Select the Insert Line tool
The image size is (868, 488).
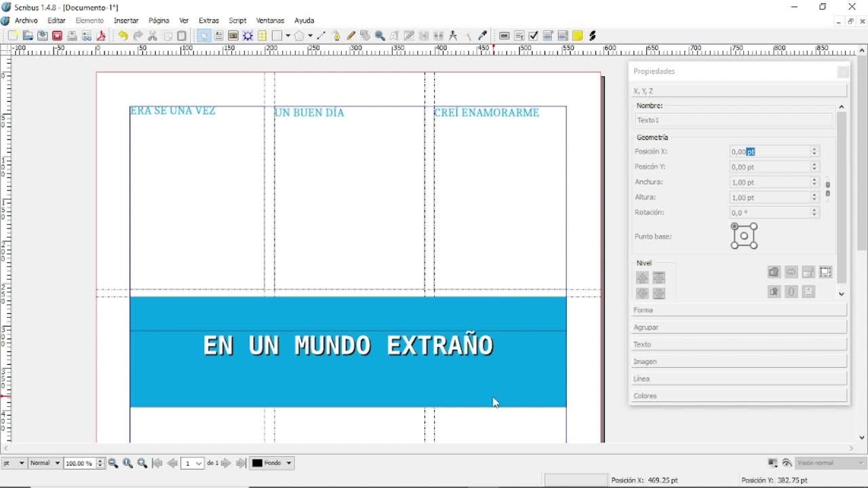tap(321, 36)
